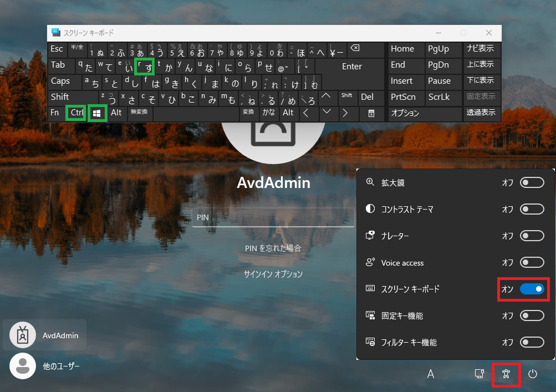Tap the かな key
Image resolution: width=556 pixels, height=392 pixels.
pos(269,114)
